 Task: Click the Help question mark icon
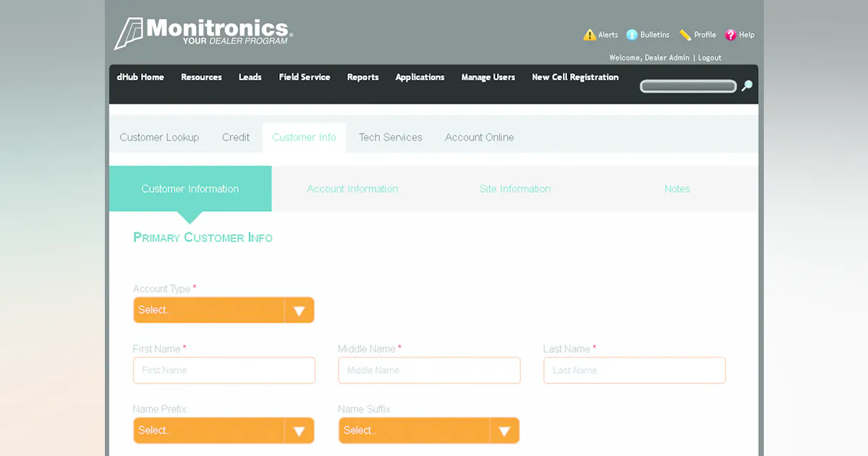[x=731, y=35]
